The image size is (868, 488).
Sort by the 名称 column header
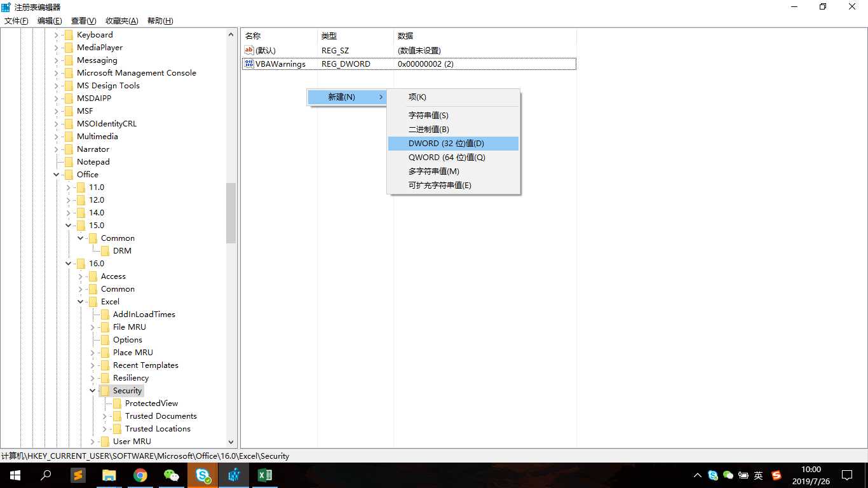click(x=280, y=36)
